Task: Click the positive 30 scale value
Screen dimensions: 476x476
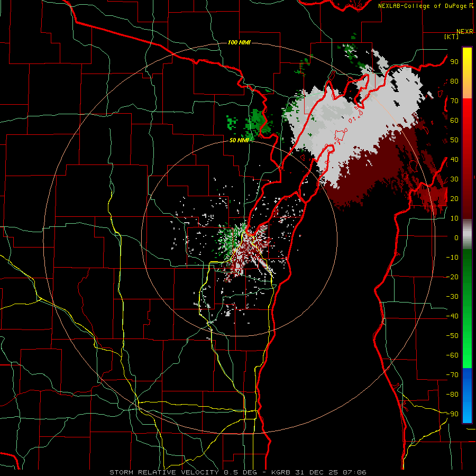Action: [x=454, y=179]
